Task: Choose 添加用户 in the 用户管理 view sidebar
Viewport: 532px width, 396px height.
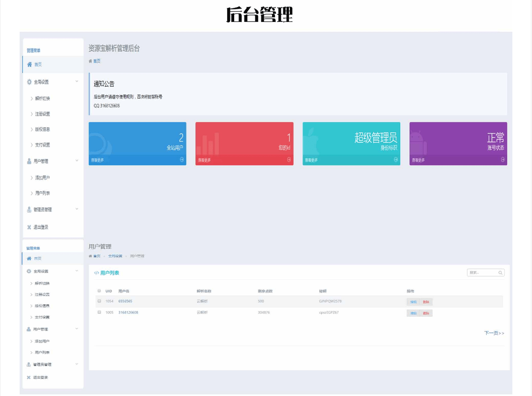Action: click(x=42, y=341)
